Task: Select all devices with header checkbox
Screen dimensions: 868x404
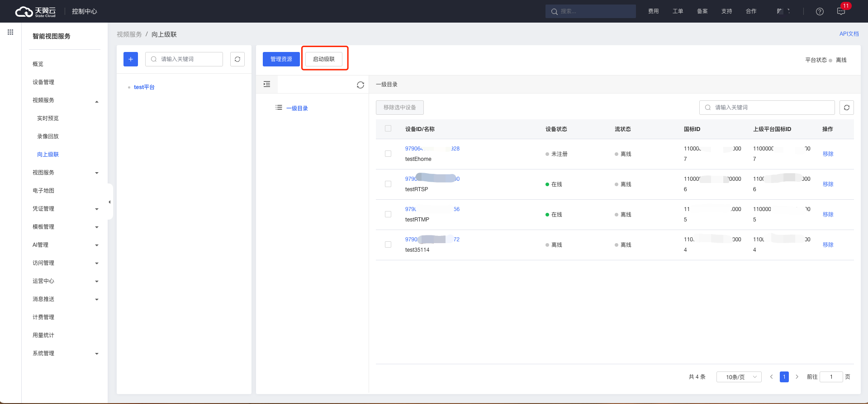Action: (388, 128)
